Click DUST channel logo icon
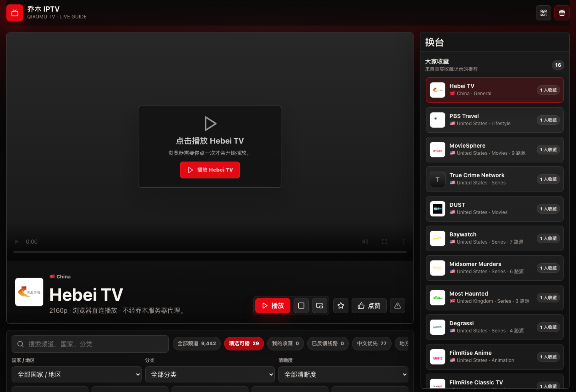Viewport: 576px width, 392px height. [438, 209]
